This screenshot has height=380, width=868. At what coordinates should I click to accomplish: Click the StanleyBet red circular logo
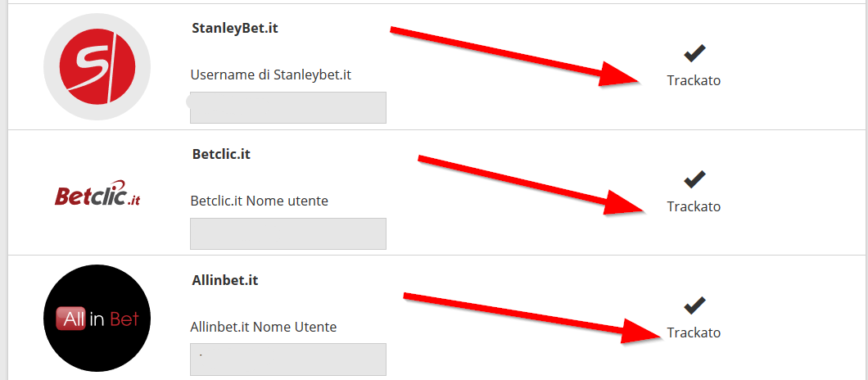[x=97, y=66]
